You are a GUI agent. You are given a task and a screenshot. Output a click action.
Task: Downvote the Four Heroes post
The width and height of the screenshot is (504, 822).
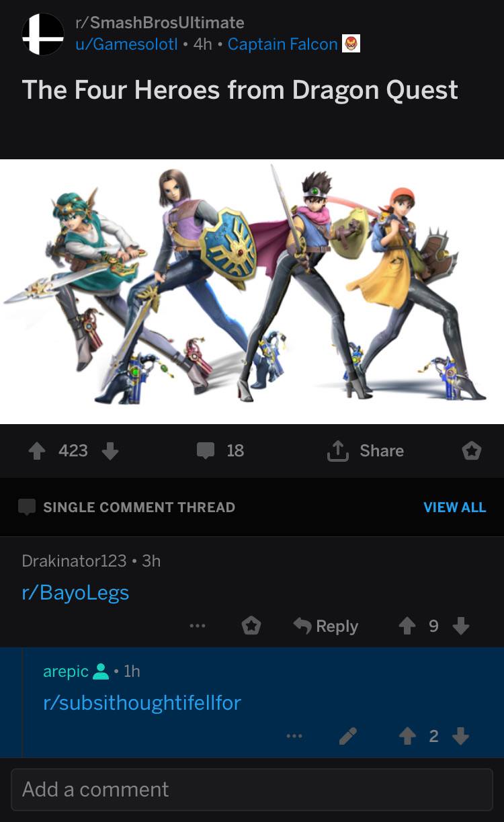click(110, 451)
